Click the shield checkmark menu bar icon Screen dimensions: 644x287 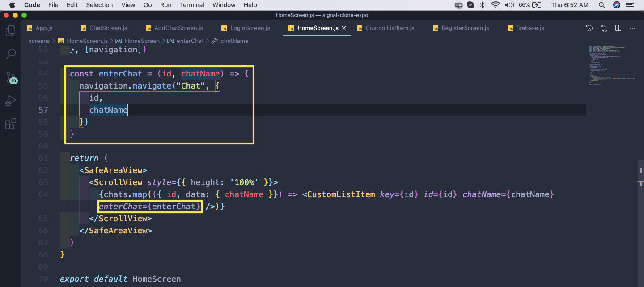pos(470,5)
